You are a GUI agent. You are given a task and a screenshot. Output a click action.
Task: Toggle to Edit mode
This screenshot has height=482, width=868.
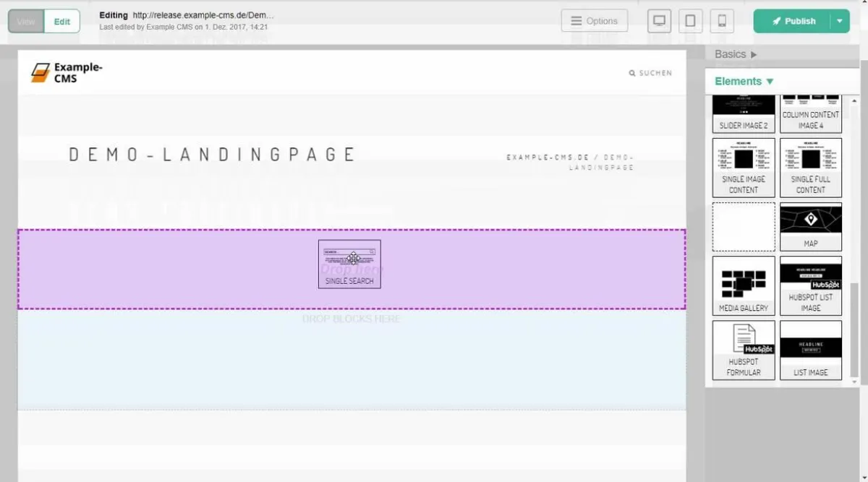(62, 22)
